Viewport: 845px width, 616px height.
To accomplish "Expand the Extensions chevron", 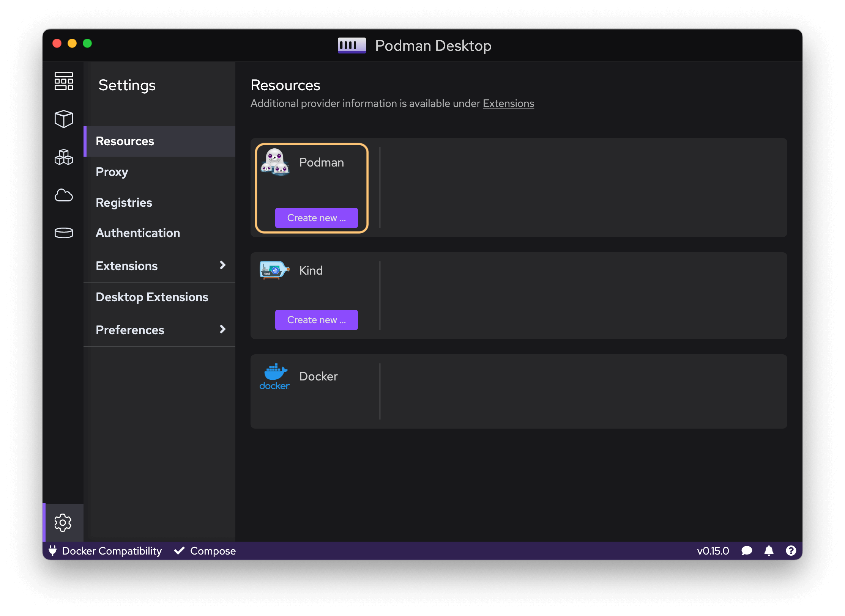I will [223, 265].
